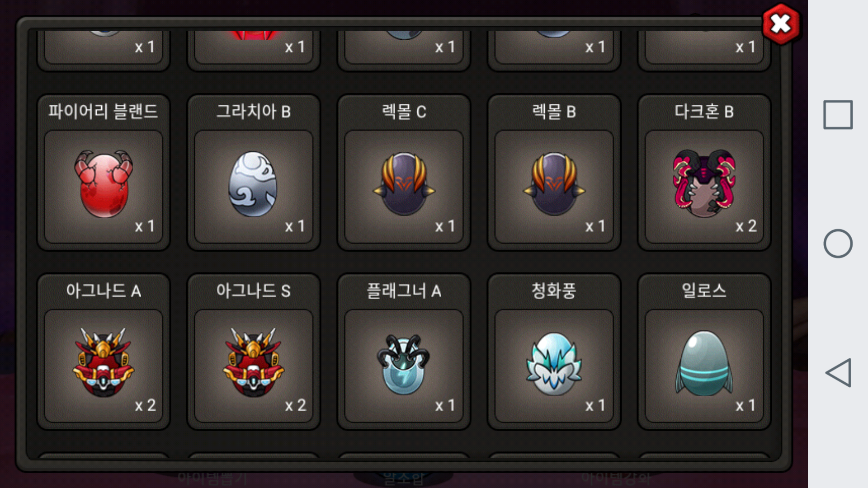This screenshot has height=488, width=868.
Task: Select the 플래그너 A egg
Action: (404, 364)
